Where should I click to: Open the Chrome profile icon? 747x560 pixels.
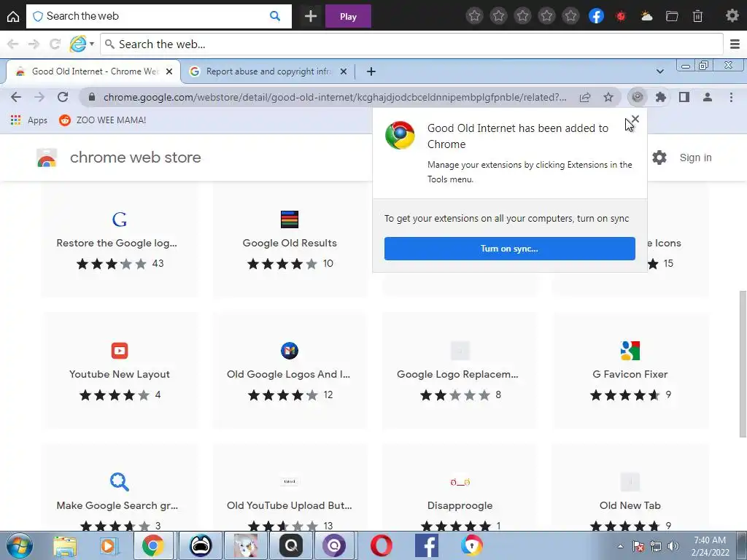[x=708, y=97]
